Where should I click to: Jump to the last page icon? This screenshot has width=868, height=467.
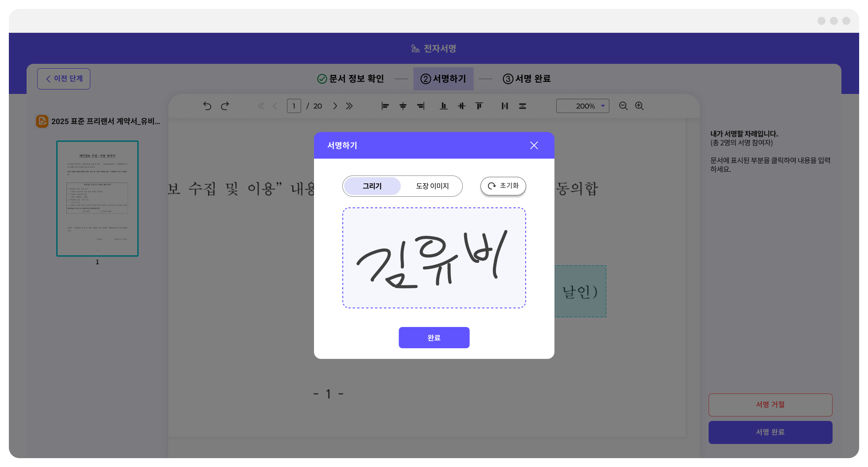point(349,106)
